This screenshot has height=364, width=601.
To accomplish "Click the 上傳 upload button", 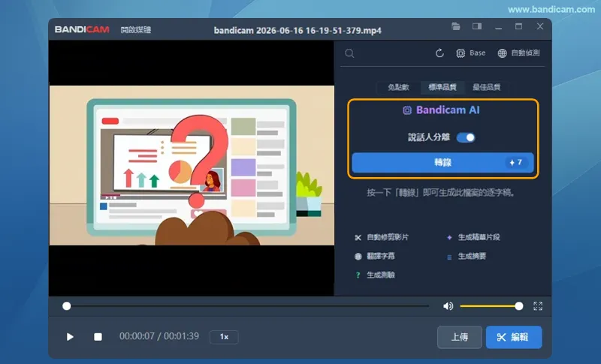I will coord(460,337).
